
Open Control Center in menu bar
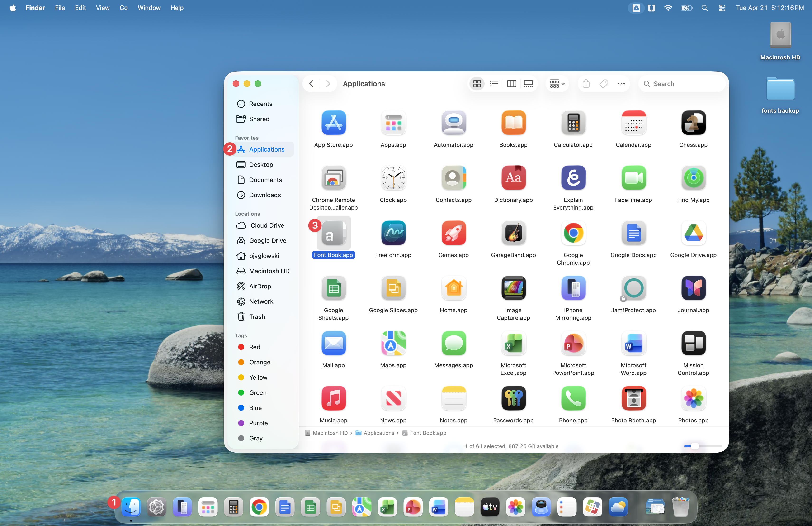(x=722, y=8)
